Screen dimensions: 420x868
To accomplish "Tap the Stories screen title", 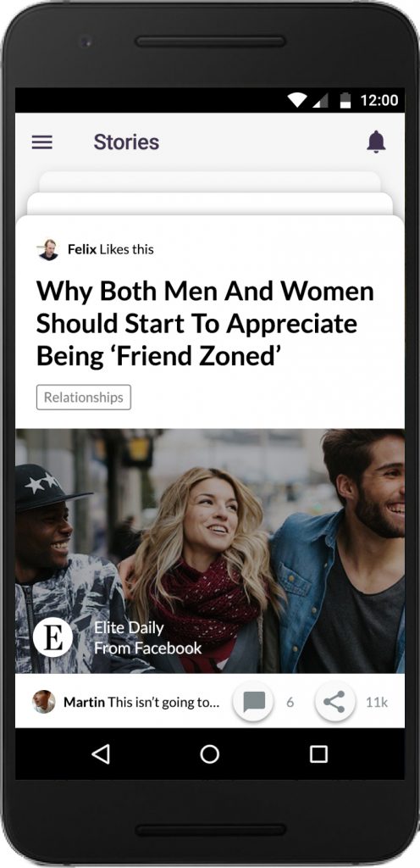I will (x=126, y=142).
